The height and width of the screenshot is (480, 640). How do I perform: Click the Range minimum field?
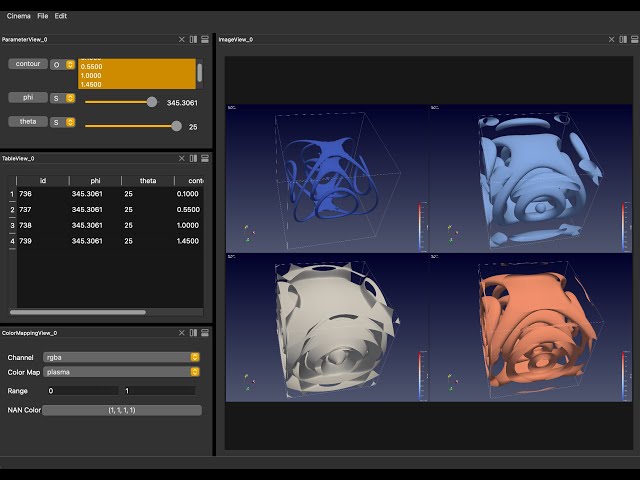coord(82,391)
